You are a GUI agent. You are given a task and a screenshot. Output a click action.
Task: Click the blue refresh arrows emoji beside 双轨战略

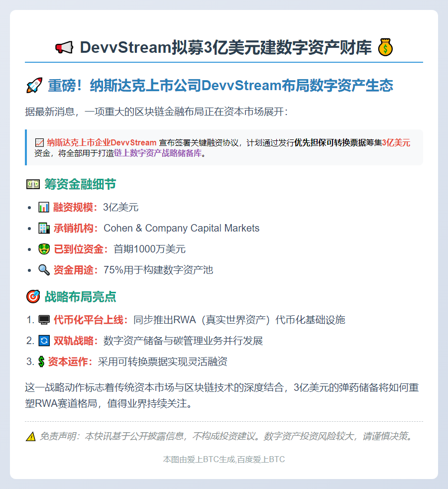(44, 341)
